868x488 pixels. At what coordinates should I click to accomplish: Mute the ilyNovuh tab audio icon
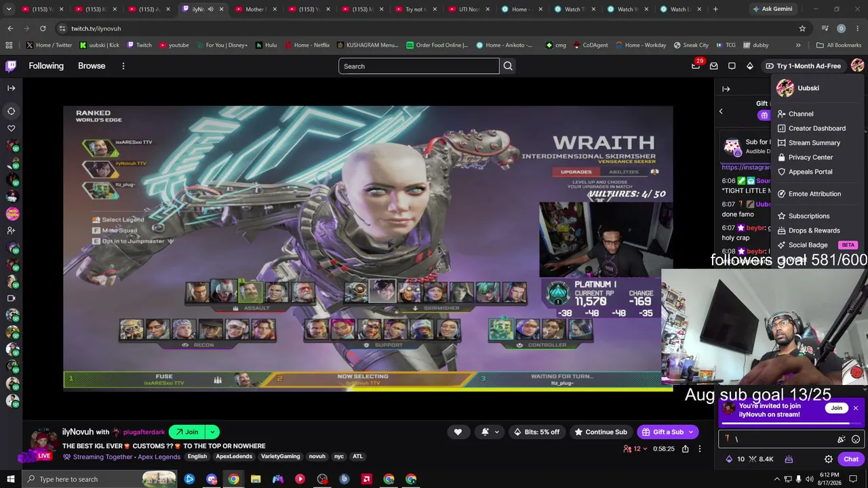[x=210, y=9]
